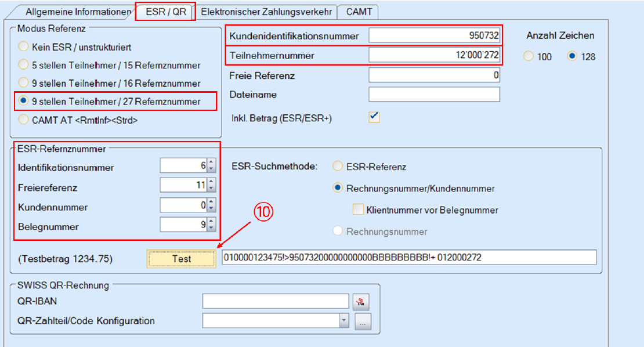Click the ESR-Suchmethode label
This screenshot has width=644, height=347.
274,167
